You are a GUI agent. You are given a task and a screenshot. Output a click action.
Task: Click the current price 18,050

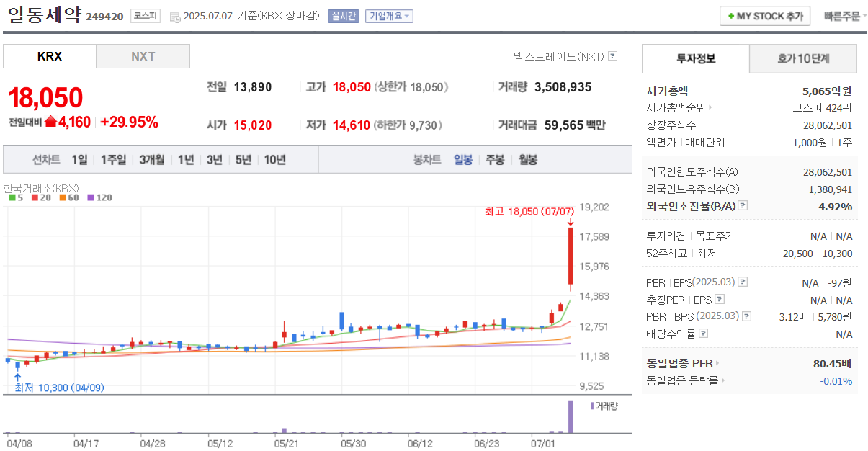pos(45,97)
